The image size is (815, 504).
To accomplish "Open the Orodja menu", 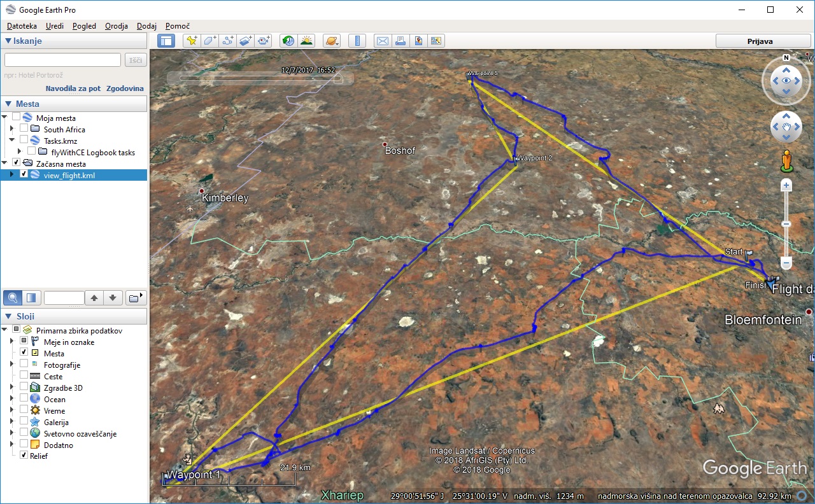I will 117,26.
